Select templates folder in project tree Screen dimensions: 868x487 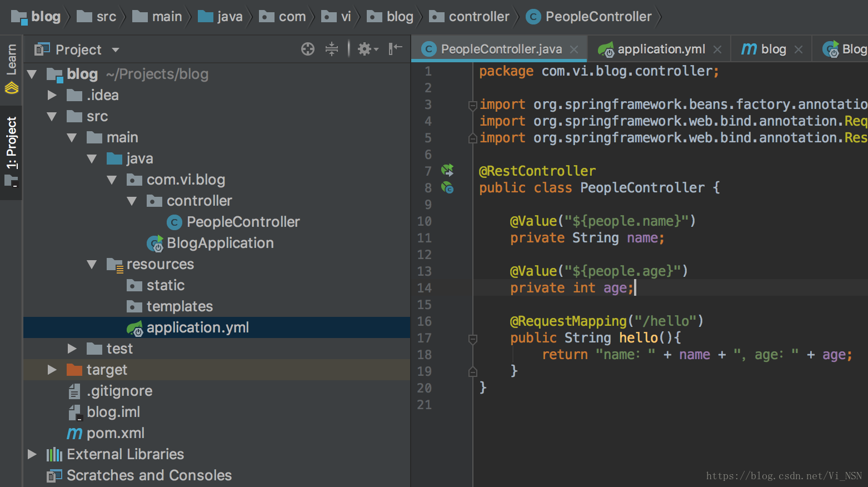point(179,306)
